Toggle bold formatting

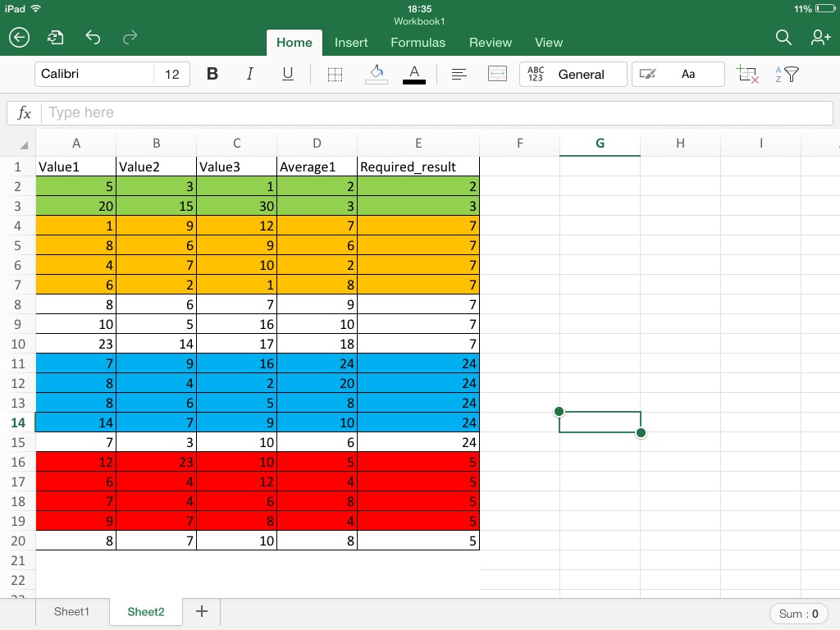pyautogui.click(x=212, y=74)
